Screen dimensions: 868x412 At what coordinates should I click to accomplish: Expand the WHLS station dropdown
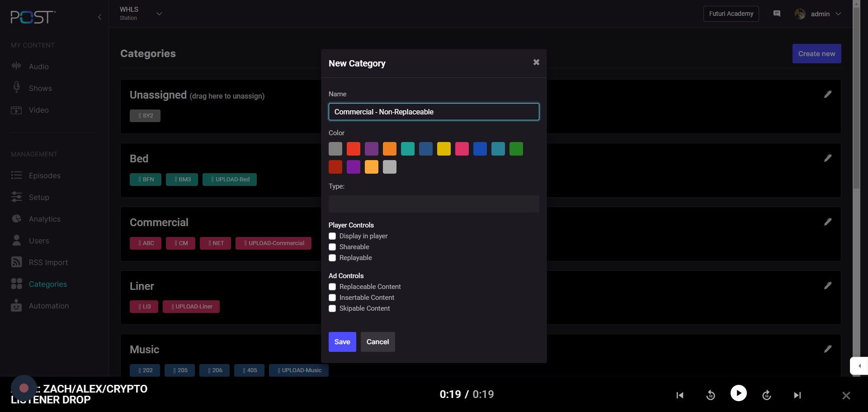tap(159, 14)
